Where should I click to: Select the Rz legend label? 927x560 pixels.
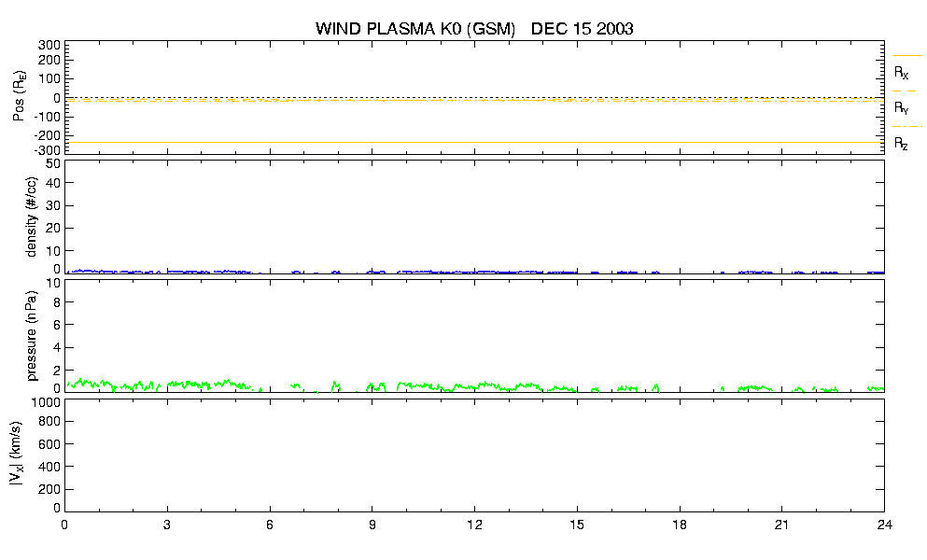pos(901,143)
